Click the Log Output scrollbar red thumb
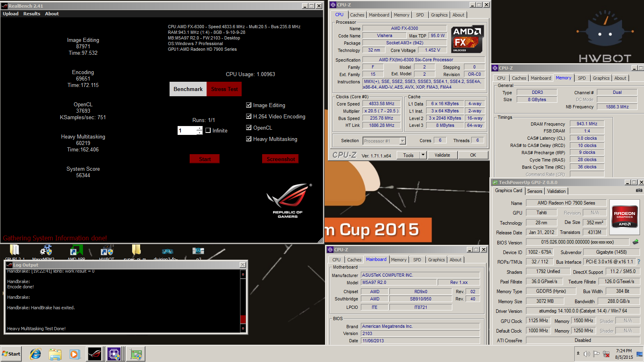This screenshot has height=362, width=644. click(x=243, y=319)
